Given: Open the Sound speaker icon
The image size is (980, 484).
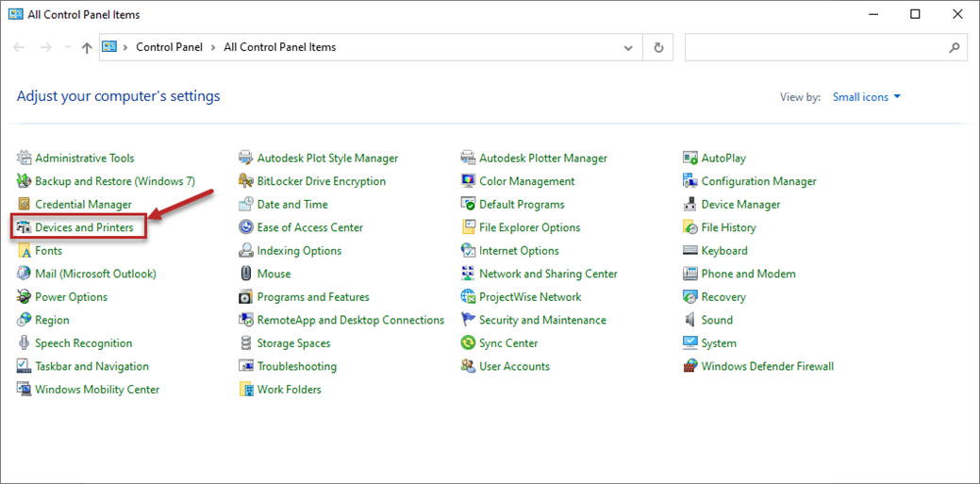Looking at the screenshot, I should 690,320.
